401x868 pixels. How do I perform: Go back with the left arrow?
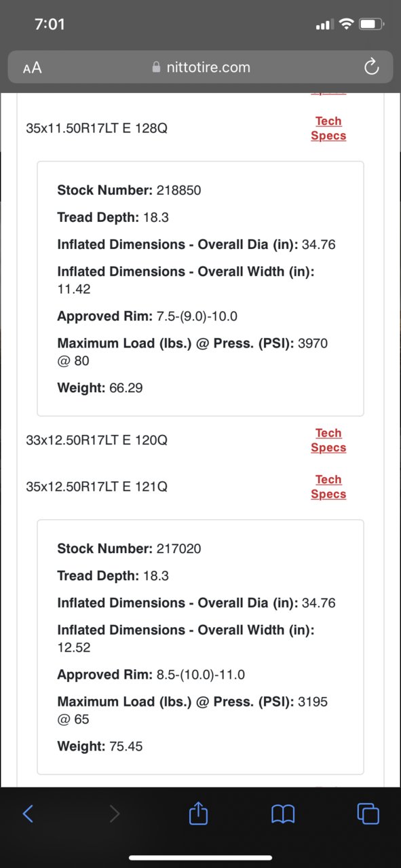click(x=28, y=813)
